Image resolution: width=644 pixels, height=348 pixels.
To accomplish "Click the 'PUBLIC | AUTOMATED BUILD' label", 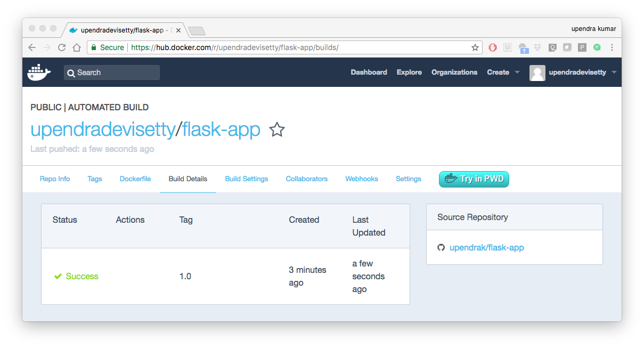I will click(x=89, y=107).
